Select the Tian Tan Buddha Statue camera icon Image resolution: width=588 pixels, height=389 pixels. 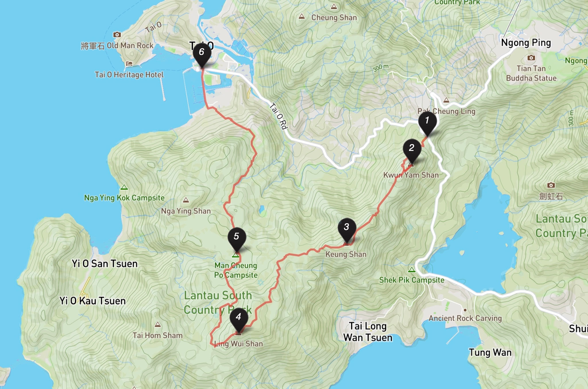(x=531, y=58)
